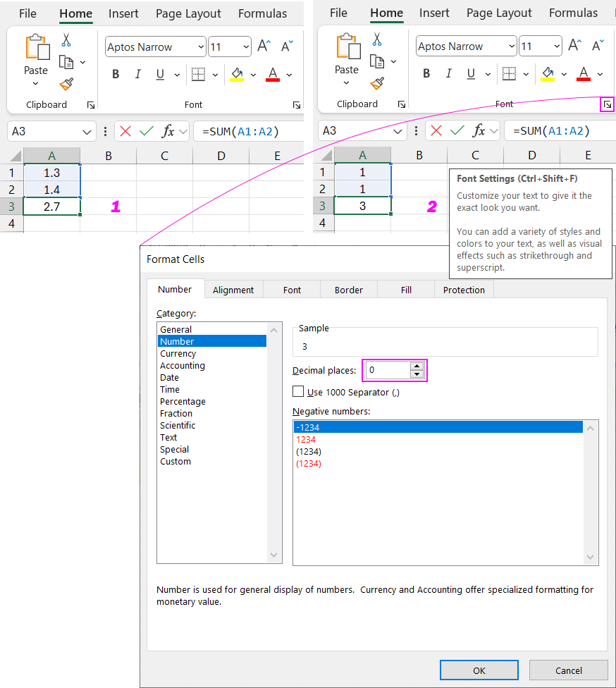Screen dimensions: 616x688
Task: Toggle bold formatting
Action: coord(116,73)
